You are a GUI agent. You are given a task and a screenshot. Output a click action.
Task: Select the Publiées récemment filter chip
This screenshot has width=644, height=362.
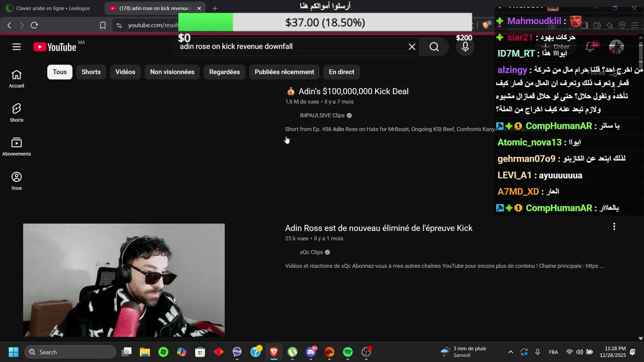[x=284, y=72]
